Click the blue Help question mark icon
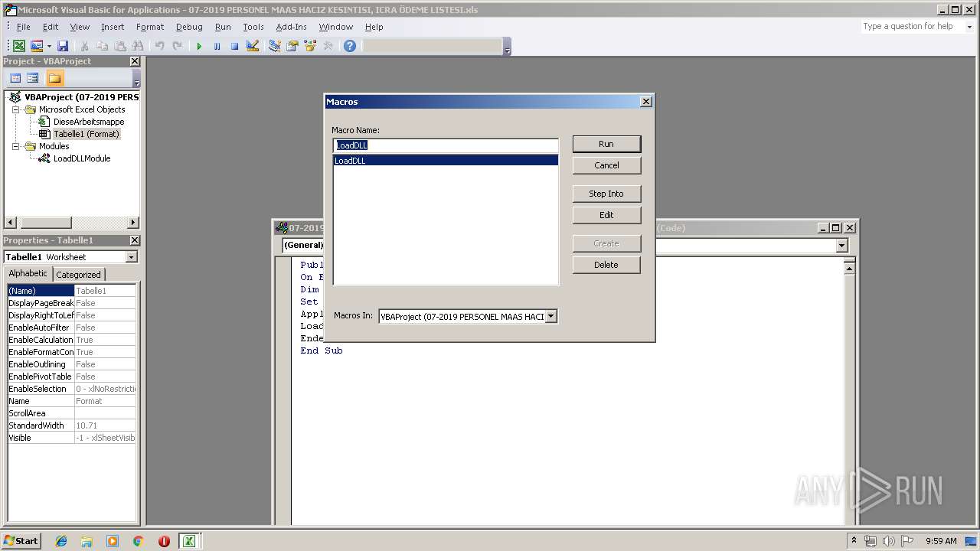This screenshot has width=980, height=551. tap(350, 46)
